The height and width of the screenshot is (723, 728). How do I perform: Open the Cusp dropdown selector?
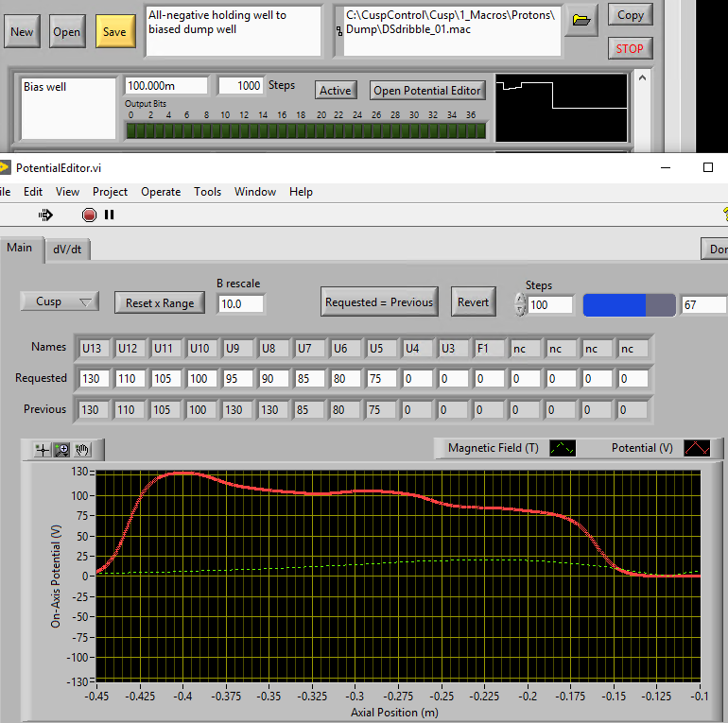click(60, 301)
